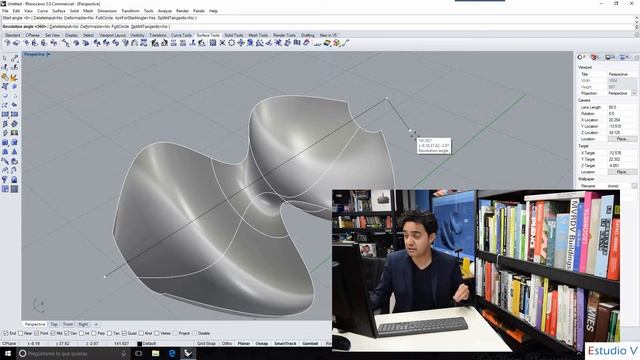The height and width of the screenshot is (360, 640).
Task: Toggle Osnap in the status bar
Action: coord(262,344)
